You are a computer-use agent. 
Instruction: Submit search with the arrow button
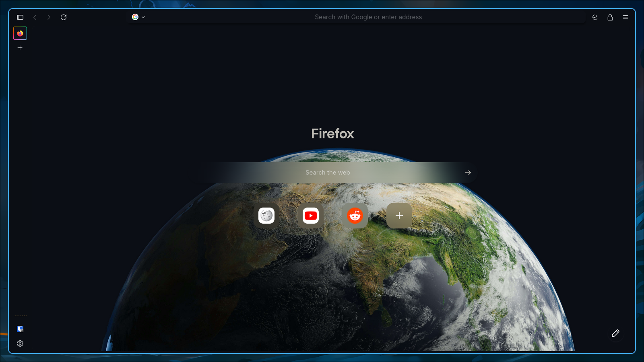468,173
